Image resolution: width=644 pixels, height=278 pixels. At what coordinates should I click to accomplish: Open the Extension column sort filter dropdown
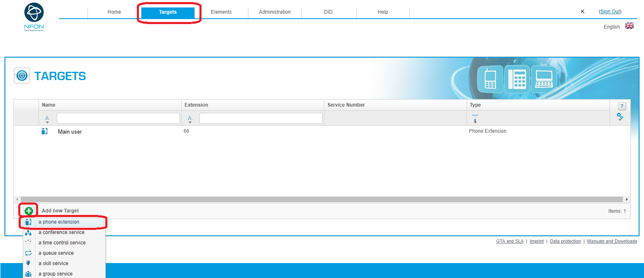pos(190,119)
